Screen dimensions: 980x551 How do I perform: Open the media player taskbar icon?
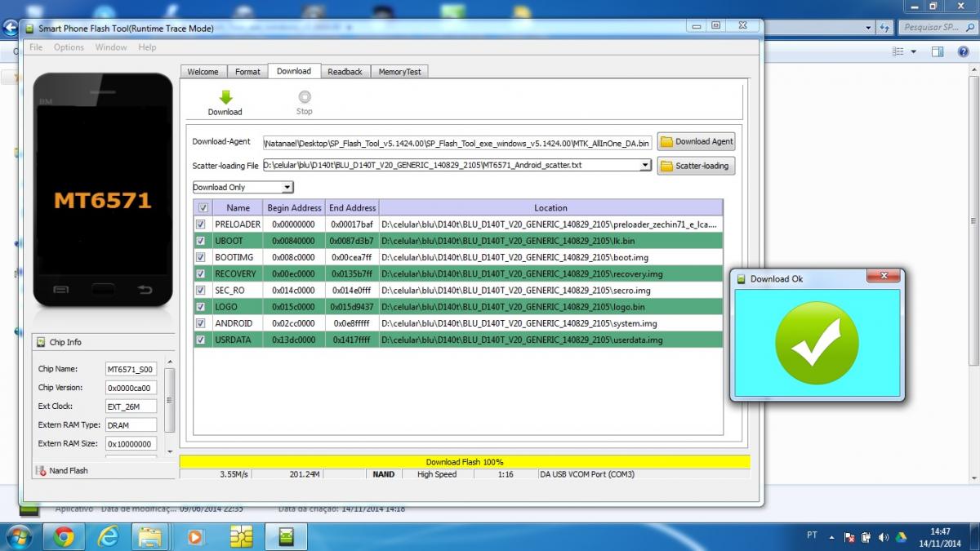pos(195,536)
